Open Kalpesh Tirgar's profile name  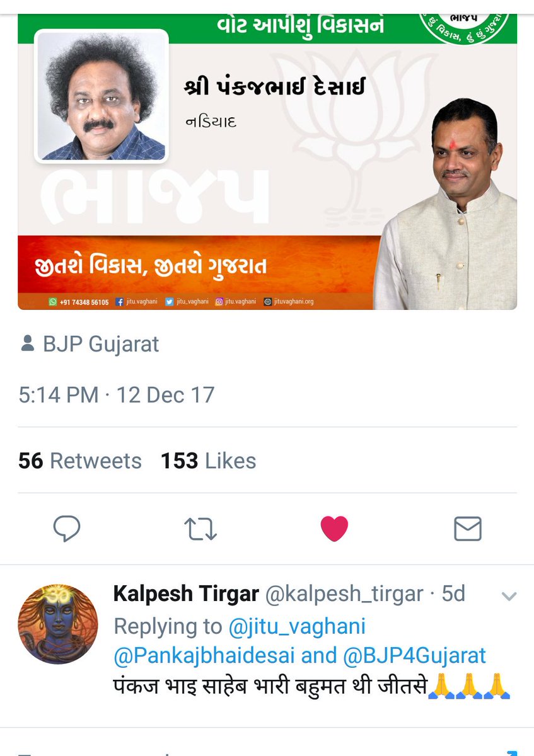(186, 593)
